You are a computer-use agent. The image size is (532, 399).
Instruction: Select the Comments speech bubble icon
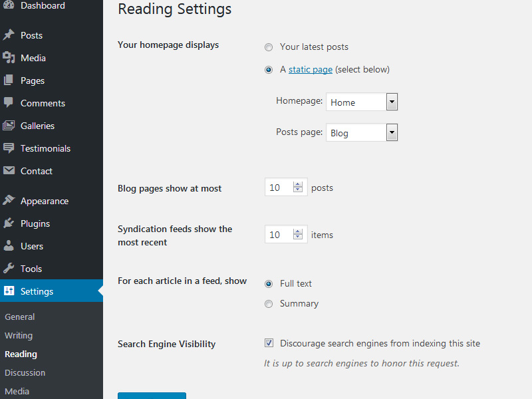click(x=9, y=103)
